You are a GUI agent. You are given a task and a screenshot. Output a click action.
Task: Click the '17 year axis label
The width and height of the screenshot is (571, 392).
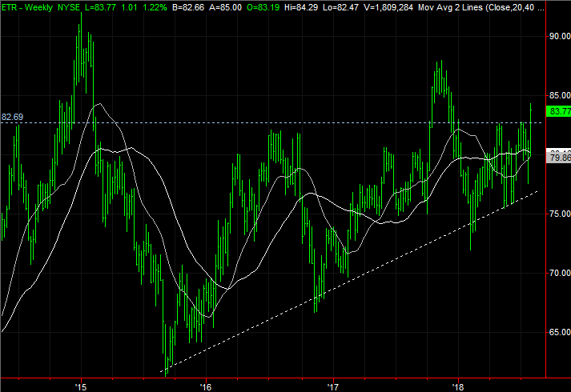coord(333,387)
